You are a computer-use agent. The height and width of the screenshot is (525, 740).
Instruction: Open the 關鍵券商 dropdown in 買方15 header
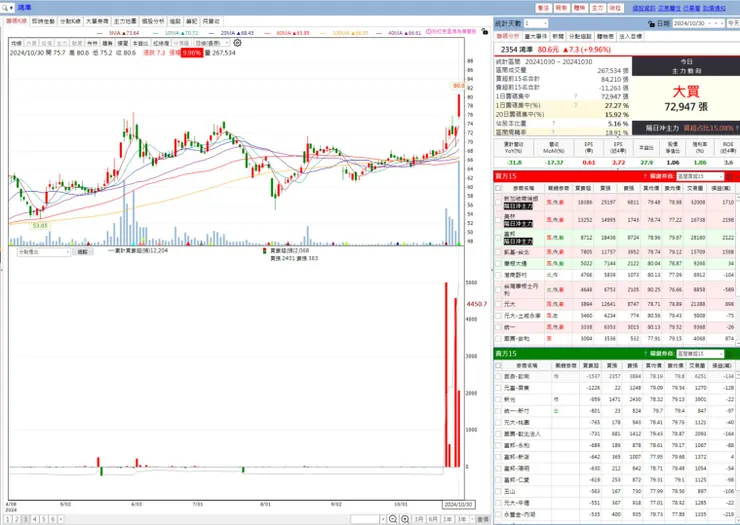[x=700, y=176]
